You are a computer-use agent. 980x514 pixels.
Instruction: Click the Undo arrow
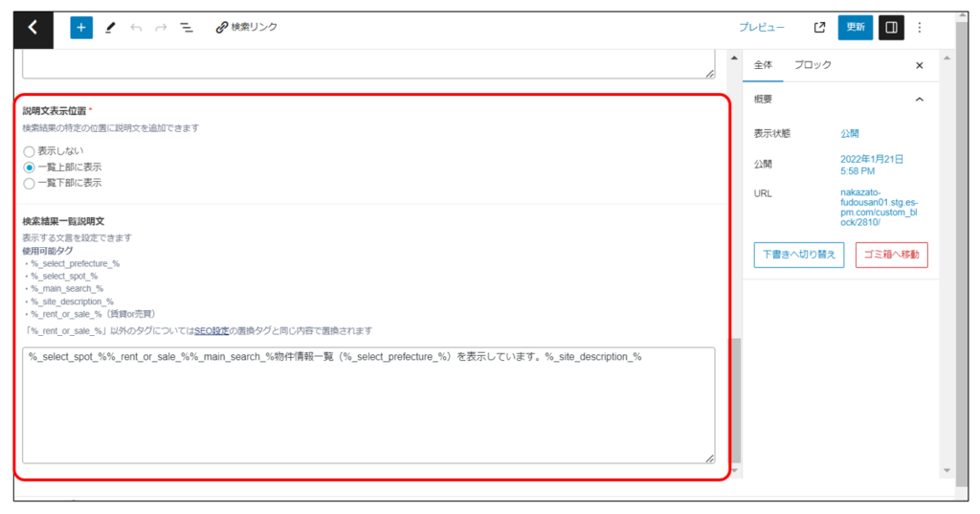[135, 28]
